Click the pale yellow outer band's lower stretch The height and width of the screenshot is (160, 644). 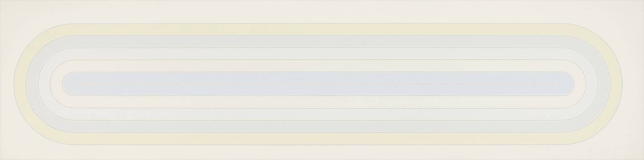[x=322, y=138]
